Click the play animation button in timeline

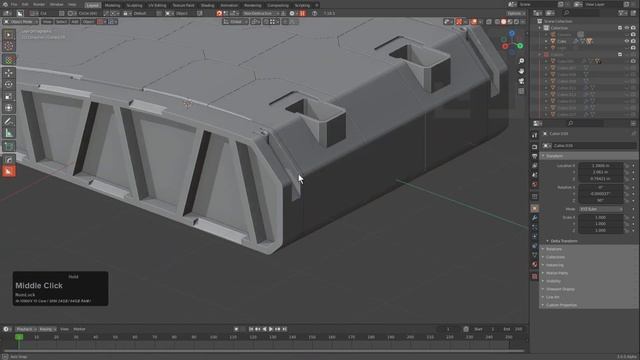(271, 329)
